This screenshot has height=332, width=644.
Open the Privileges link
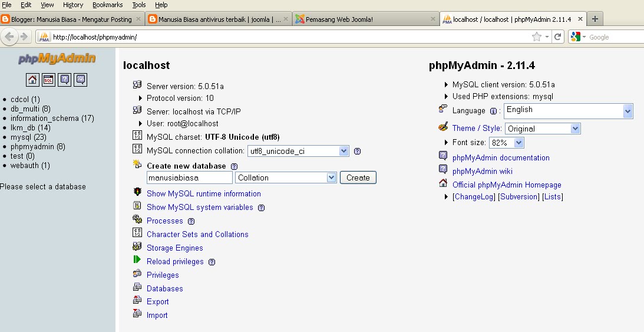[163, 275]
